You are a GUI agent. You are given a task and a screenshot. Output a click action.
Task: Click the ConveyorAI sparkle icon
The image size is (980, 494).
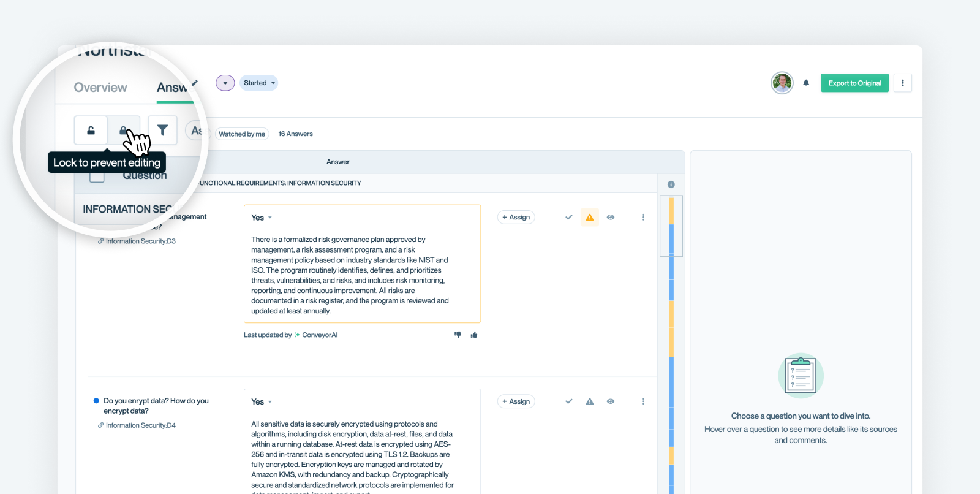click(x=297, y=335)
